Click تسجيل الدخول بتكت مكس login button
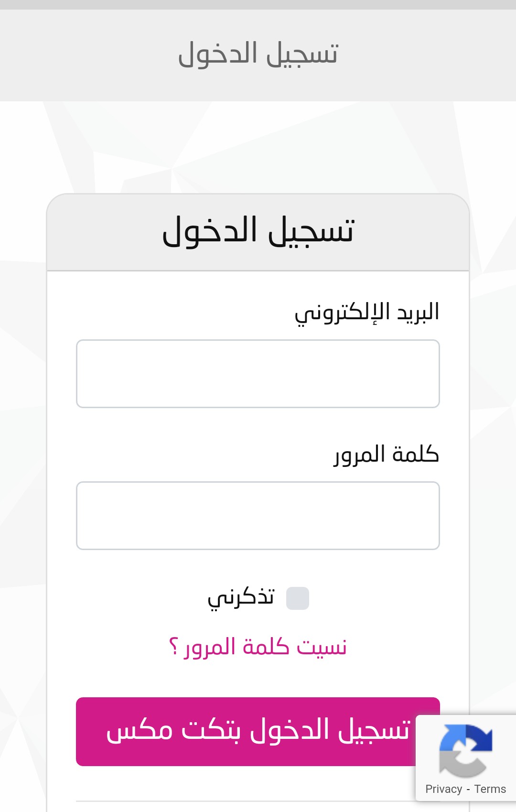Image resolution: width=516 pixels, height=812 pixels. pyautogui.click(x=258, y=732)
